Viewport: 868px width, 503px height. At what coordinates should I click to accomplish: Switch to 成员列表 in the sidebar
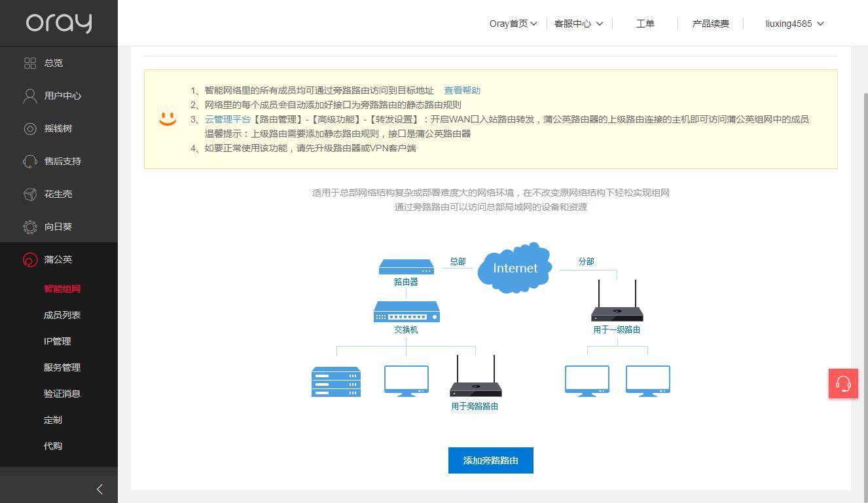(62, 315)
